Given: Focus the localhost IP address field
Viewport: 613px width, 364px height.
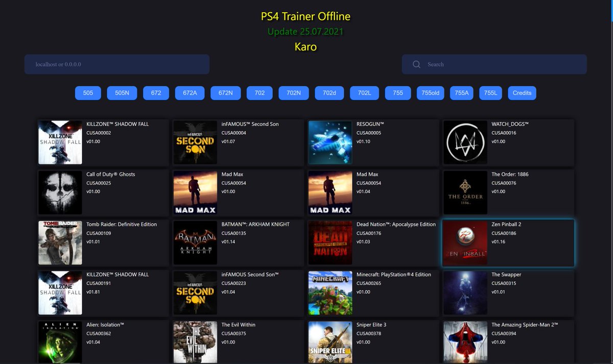Looking at the screenshot, I should (117, 64).
